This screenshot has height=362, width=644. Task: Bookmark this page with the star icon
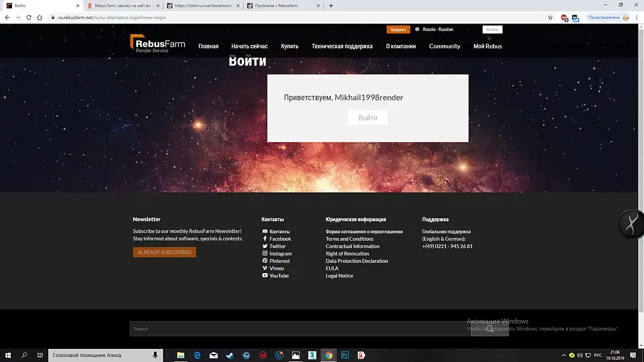coord(550,17)
